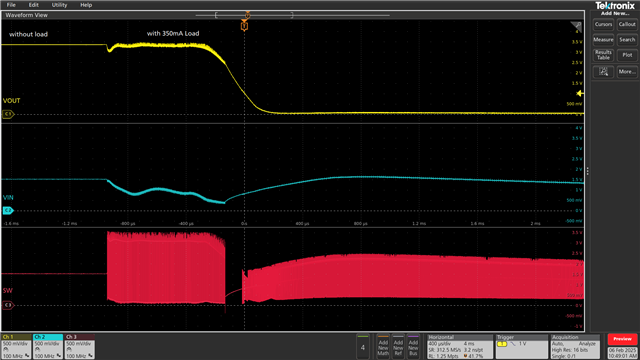This screenshot has height=360, width=640.
Task: Open the Utility menu
Action: [59, 5]
